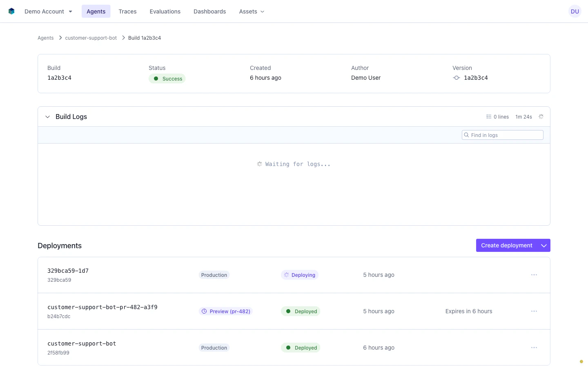Click the Build Logs heading

point(71,117)
